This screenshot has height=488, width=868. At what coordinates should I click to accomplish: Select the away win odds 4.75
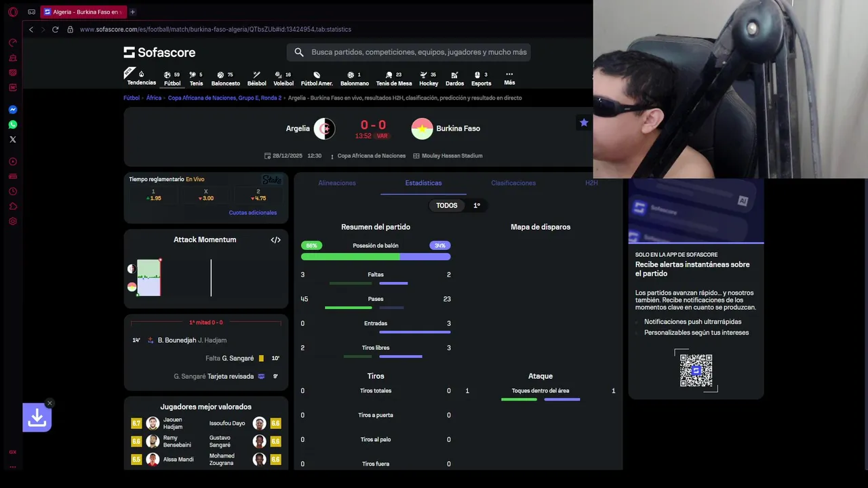[258, 195]
